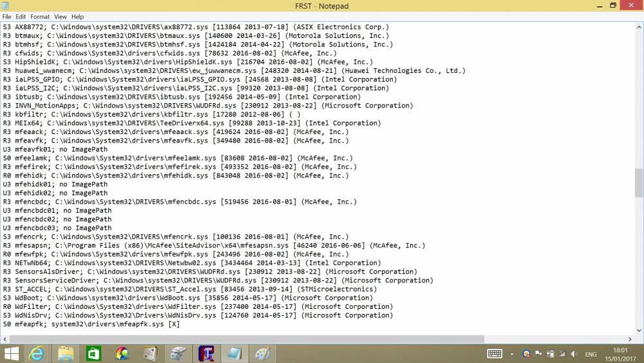Switch to the FRST tool taskbar icon
This screenshot has height=363, width=644.
pos(206,353)
